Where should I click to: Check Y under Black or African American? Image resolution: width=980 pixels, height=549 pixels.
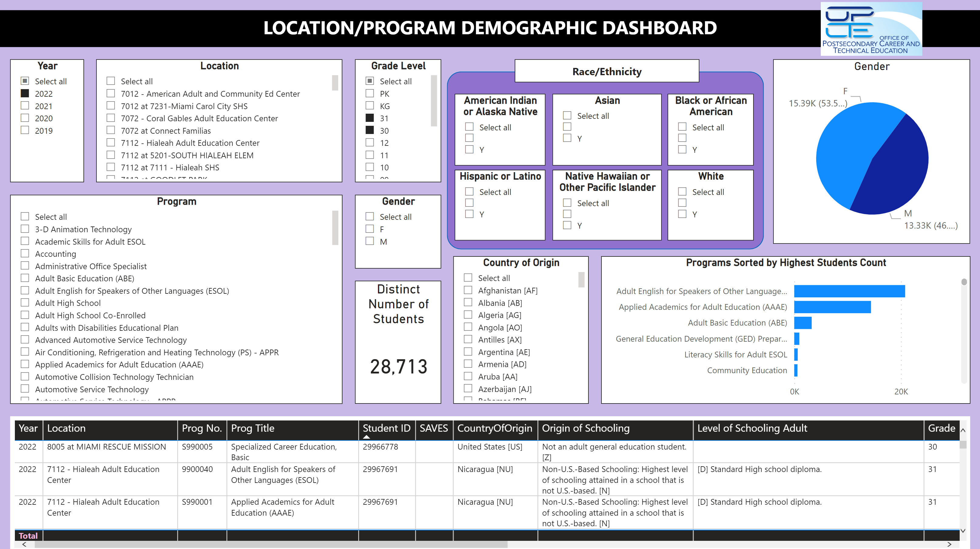(x=682, y=149)
